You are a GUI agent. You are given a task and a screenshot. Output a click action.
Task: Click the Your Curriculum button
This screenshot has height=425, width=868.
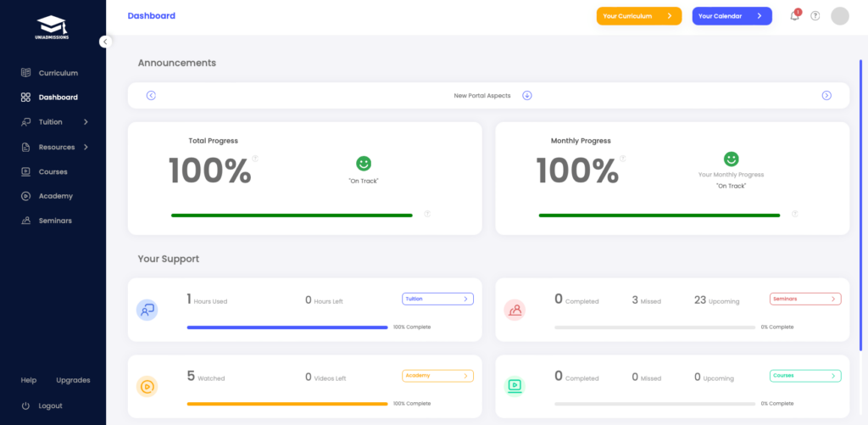(x=638, y=16)
